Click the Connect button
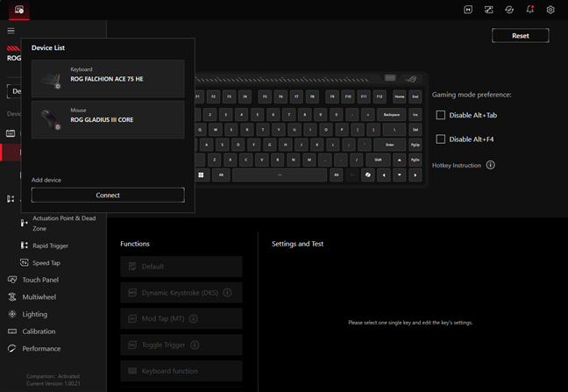 click(108, 195)
